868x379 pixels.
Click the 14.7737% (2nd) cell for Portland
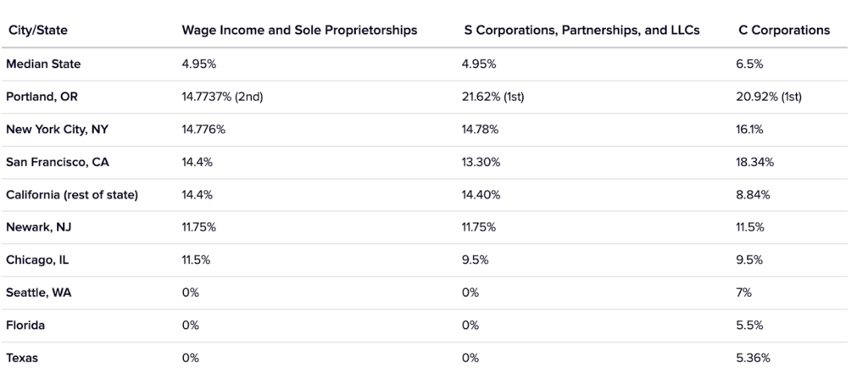click(223, 97)
